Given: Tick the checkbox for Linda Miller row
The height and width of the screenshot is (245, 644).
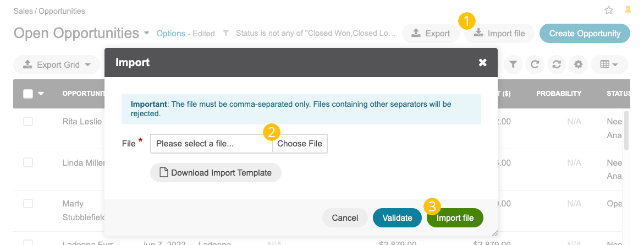Looking at the screenshot, I should (x=28, y=163).
